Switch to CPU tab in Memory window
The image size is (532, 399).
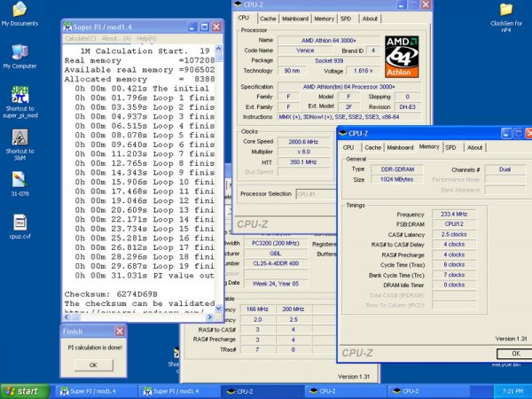pyautogui.click(x=348, y=147)
